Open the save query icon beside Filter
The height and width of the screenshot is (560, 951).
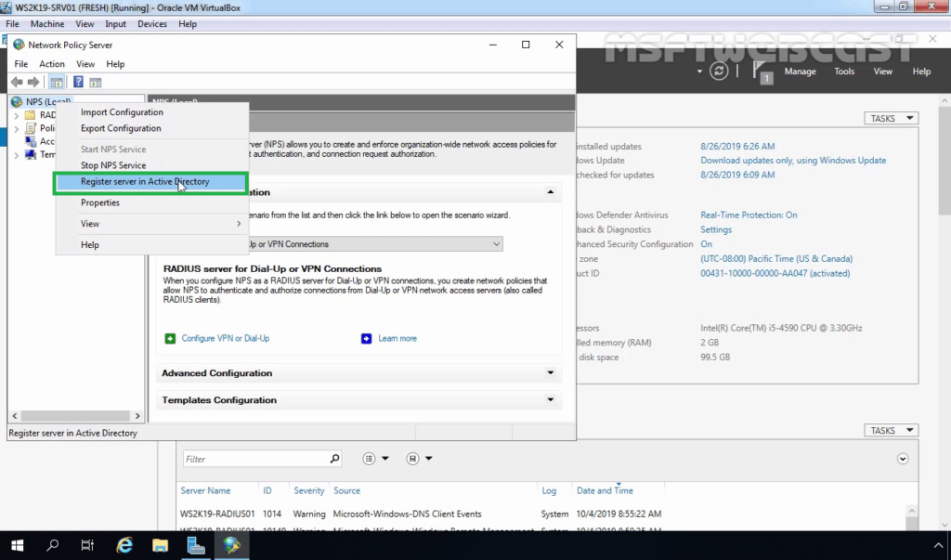tap(412, 459)
